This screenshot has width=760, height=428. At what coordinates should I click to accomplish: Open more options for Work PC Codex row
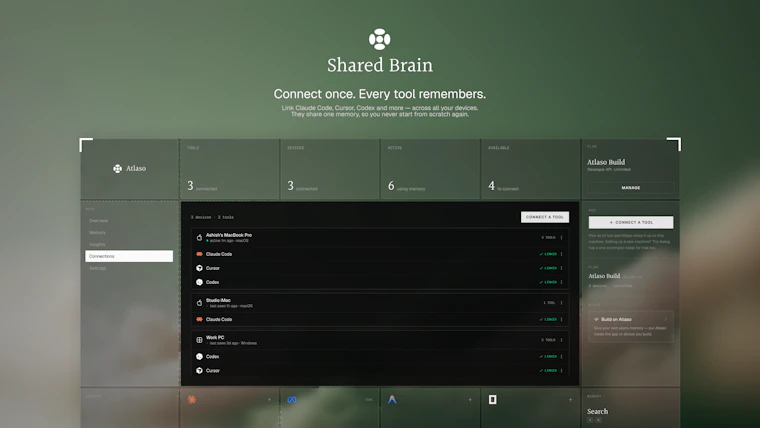pyautogui.click(x=562, y=356)
